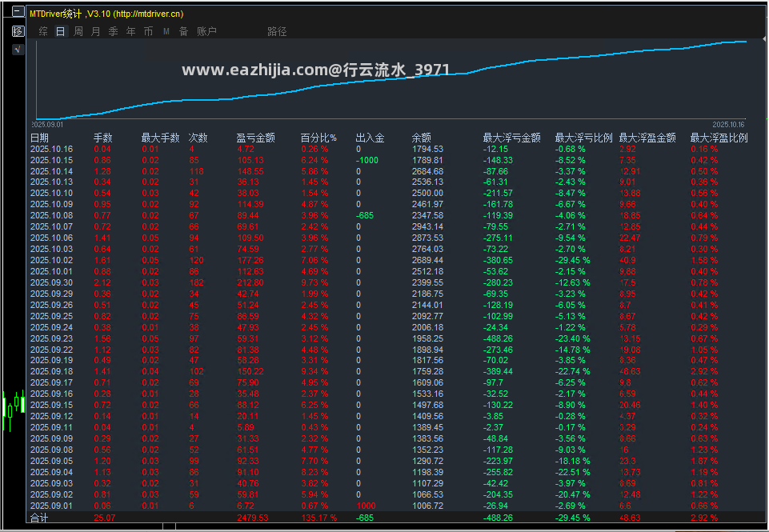Click balance value 1794.53
Screen dimensions: 769x532
click(x=427, y=149)
